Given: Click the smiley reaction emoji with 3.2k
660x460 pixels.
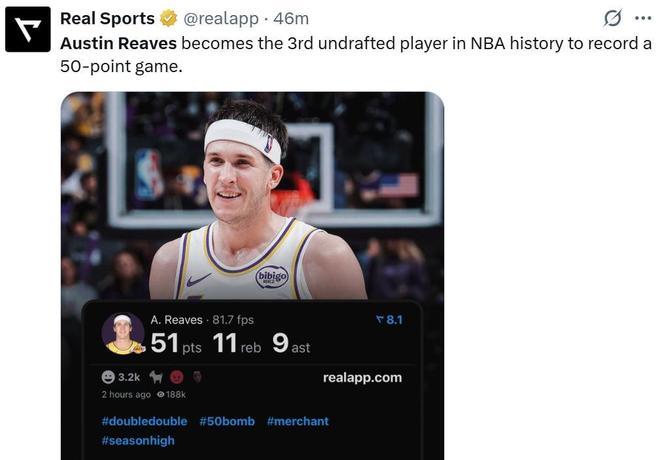Looking at the screenshot, I should point(108,377).
